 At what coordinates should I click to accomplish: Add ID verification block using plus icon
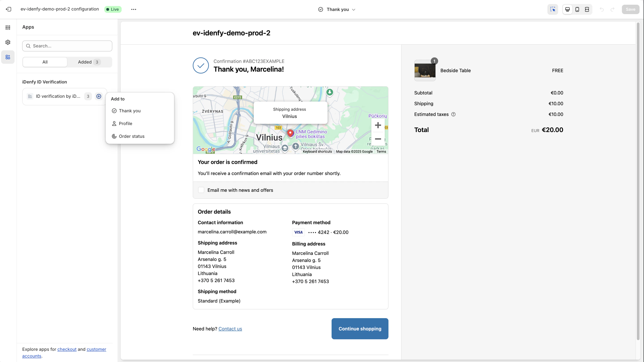click(x=99, y=96)
